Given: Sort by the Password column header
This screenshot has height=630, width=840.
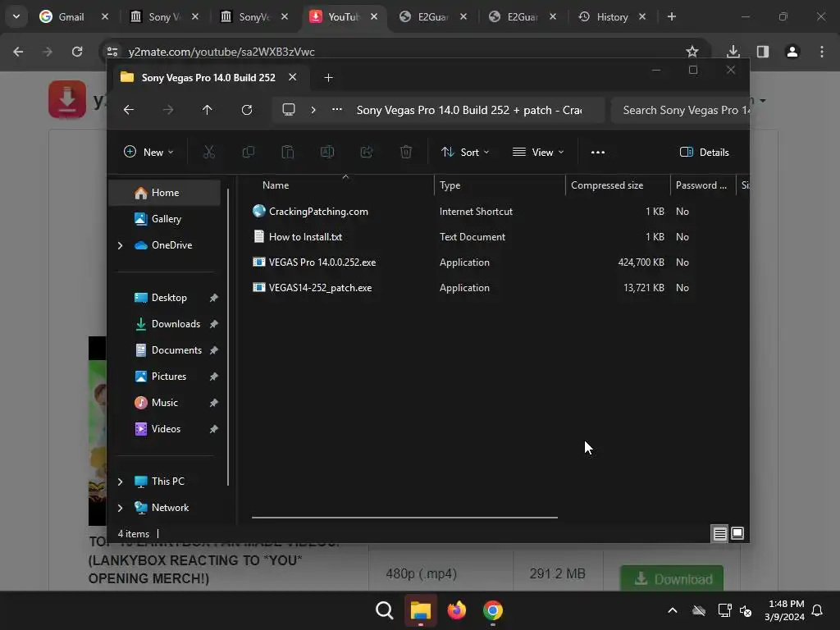Looking at the screenshot, I should 703,185.
